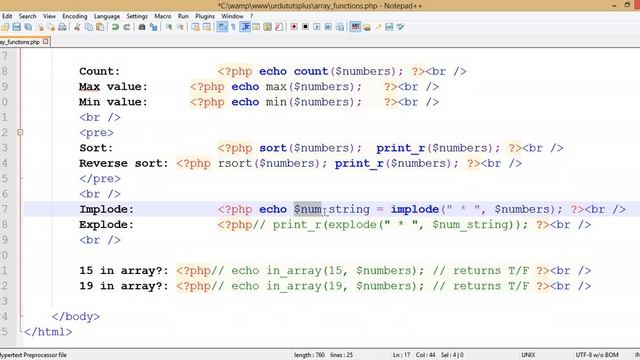Open the Edit menu
Image resolution: width=640 pixels, height=360 pixels.
[x=7, y=16]
